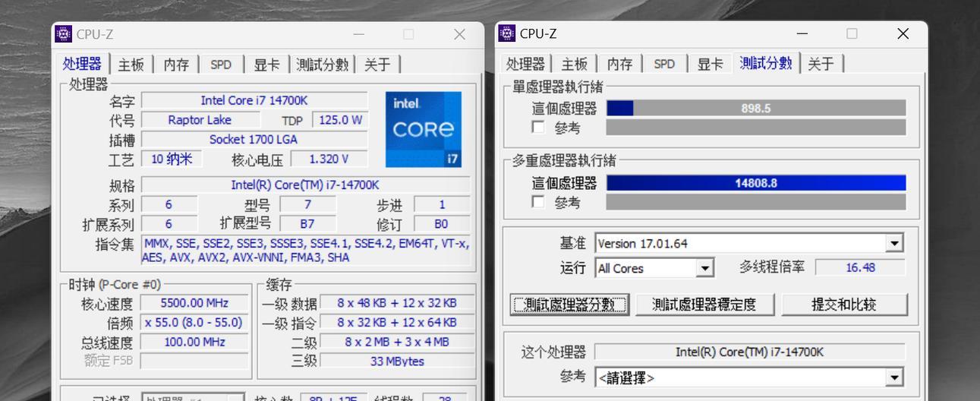The image size is (980, 401).
Task: Click revision value B0
Action: click(442, 224)
